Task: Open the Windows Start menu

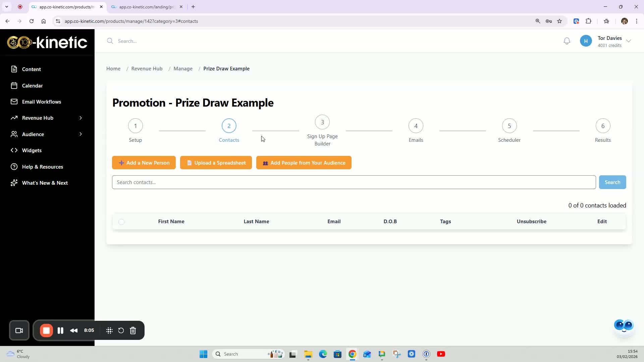Action: click(203, 354)
